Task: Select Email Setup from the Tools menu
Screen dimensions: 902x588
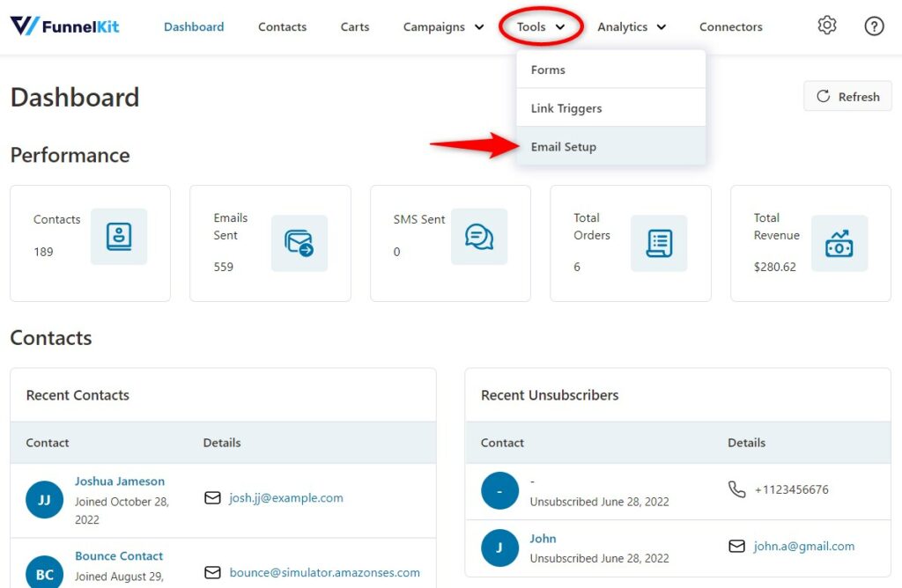Action: pyautogui.click(x=611, y=147)
